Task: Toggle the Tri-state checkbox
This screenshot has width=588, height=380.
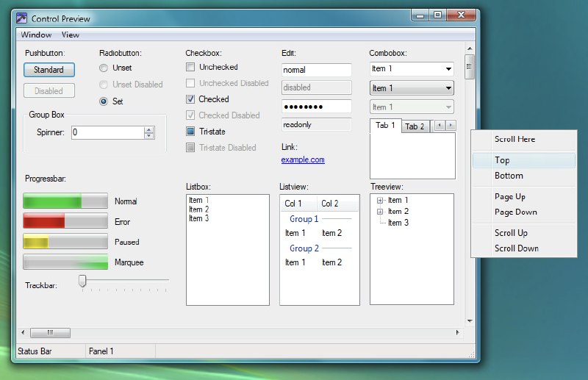Action: pos(190,132)
